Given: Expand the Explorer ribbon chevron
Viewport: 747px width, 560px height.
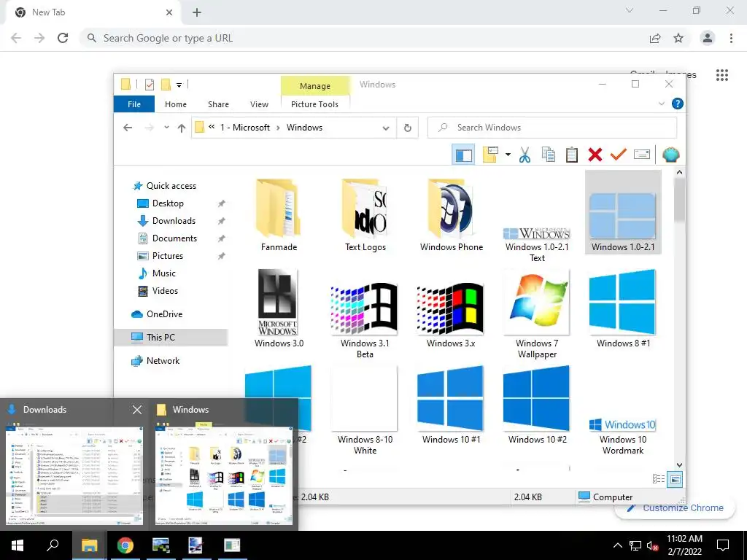Looking at the screenshot, I should [661, 104].
